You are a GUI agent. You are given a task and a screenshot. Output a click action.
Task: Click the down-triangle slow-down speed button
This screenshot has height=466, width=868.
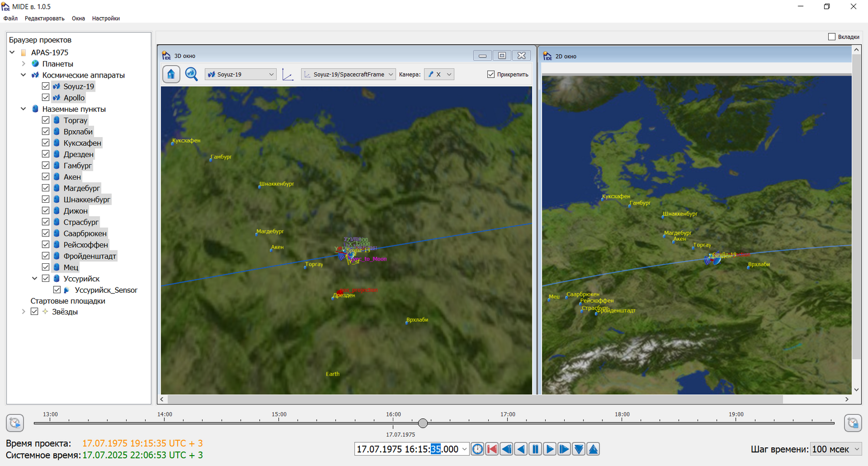pos(579,449)
